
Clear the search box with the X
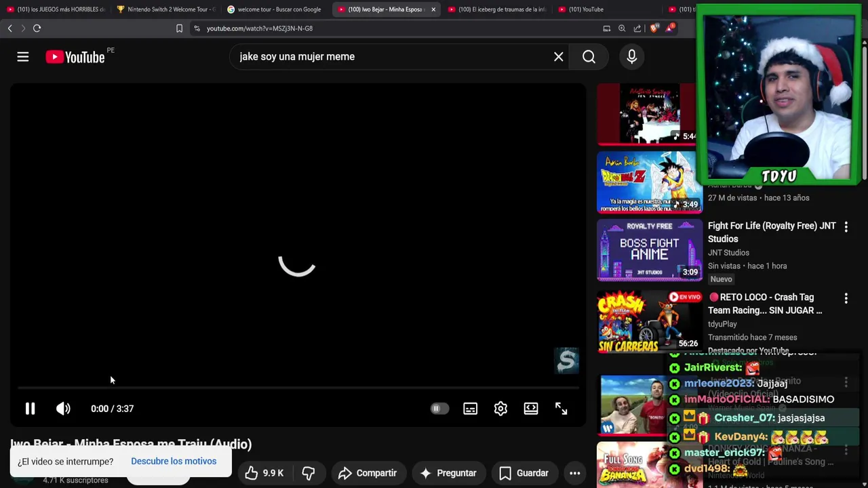pyautogui.click(x=558, y=57)
